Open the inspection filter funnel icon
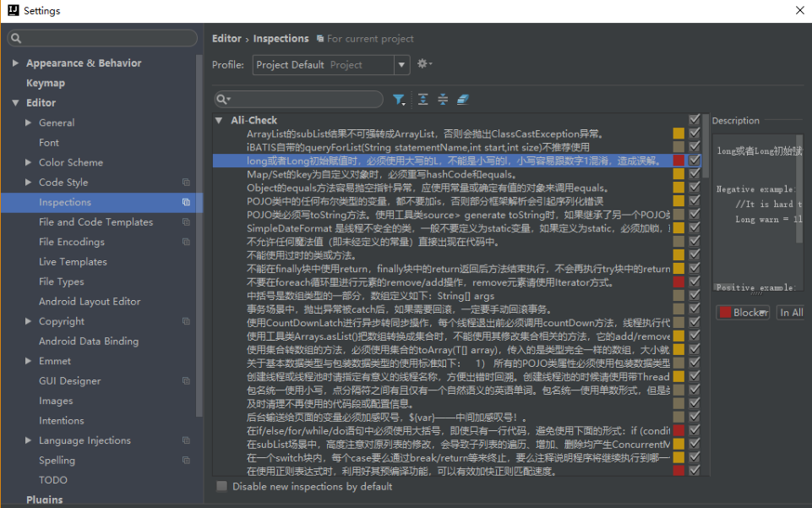Image resolution: width=812 pixels, height=508 pixels. [399, 100]
